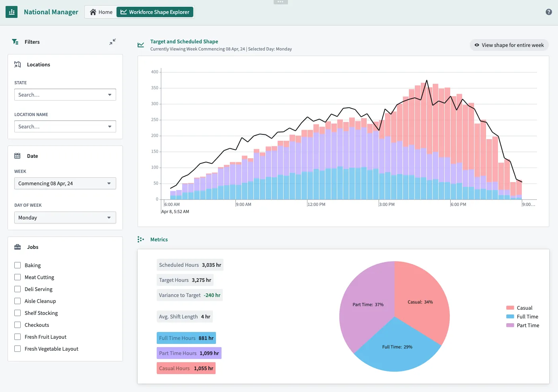This screenshot has width=558, height=392.
Task: Click the Avg. Shift Length metric
Action: point(185,316)
